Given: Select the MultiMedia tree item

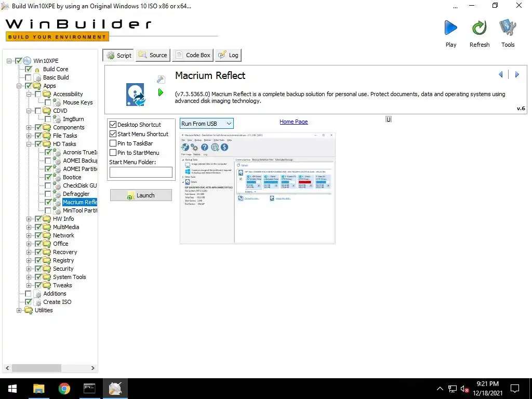Looking at the screenshot, I should pyautogui.click(x=66, y=227).
